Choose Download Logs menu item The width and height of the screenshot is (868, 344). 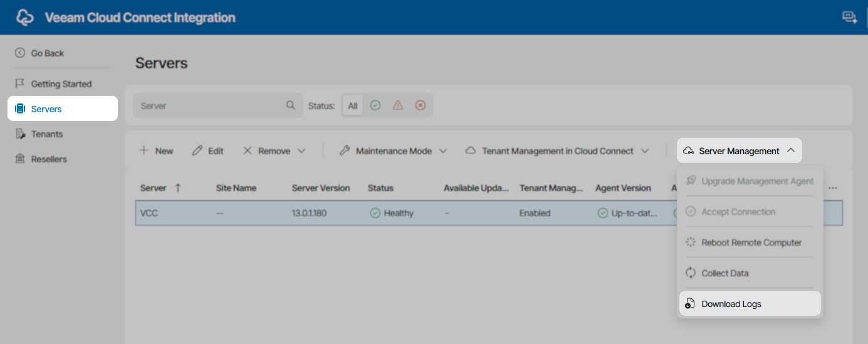point(750,304)
